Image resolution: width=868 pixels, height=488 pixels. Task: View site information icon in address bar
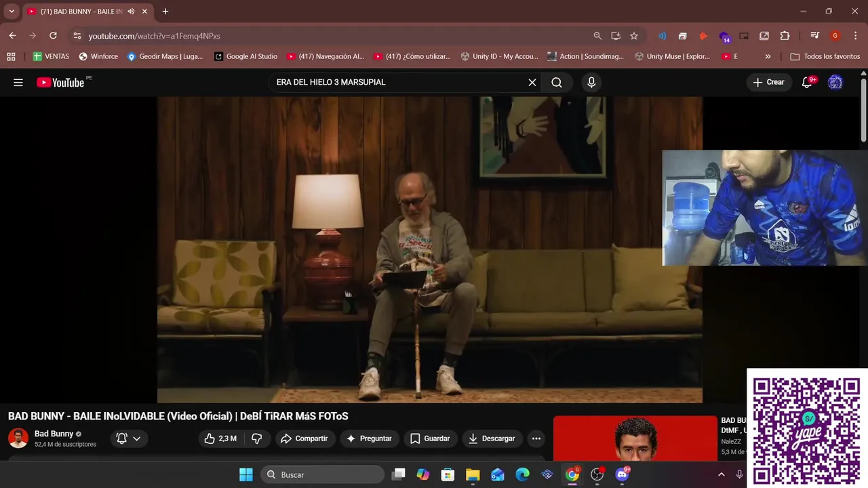point(77,36)
